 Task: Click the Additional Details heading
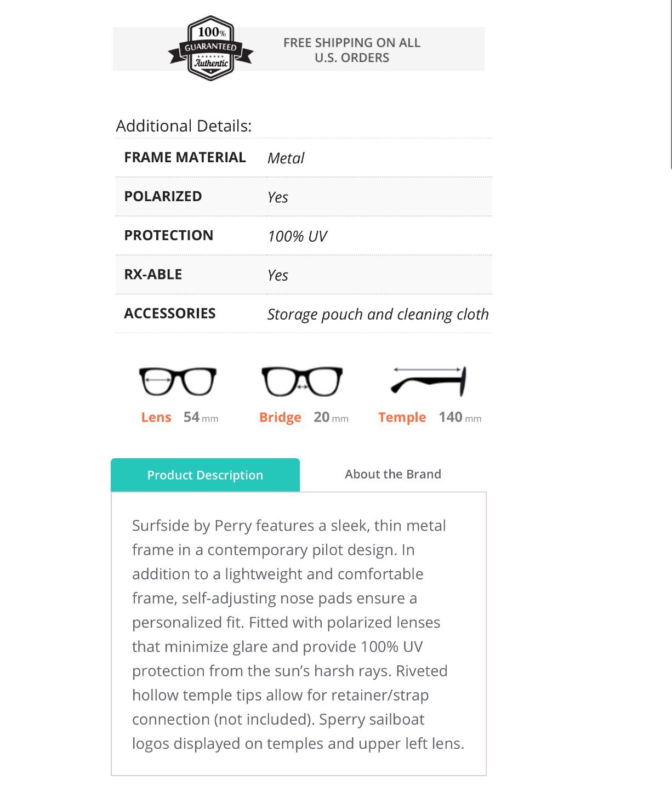tap(184, 126)
